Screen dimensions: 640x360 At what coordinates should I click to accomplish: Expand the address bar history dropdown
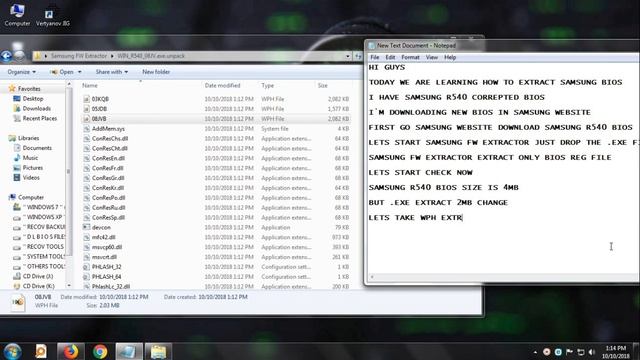click(348, 56)
